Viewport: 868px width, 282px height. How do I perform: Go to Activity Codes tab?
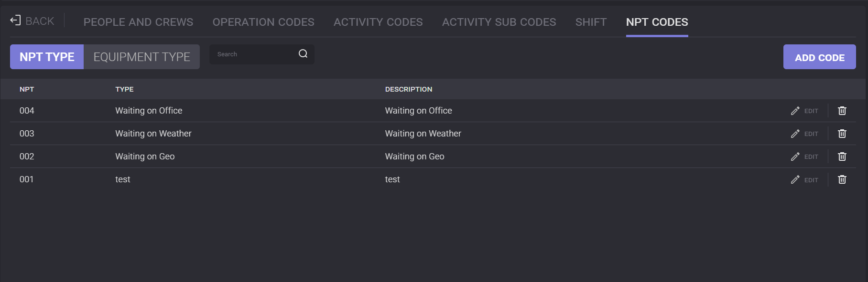[378, 22]
